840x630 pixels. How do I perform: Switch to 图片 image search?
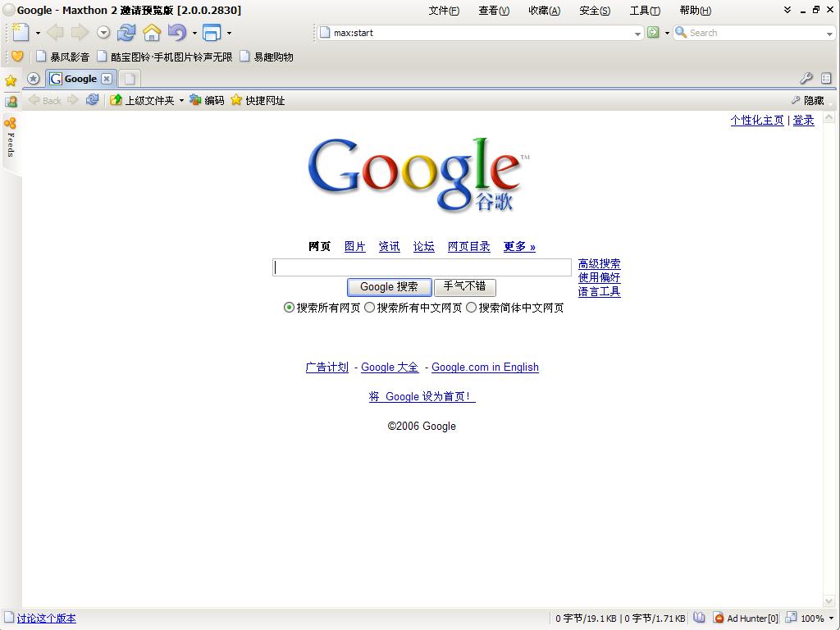(x=354, y=246)
